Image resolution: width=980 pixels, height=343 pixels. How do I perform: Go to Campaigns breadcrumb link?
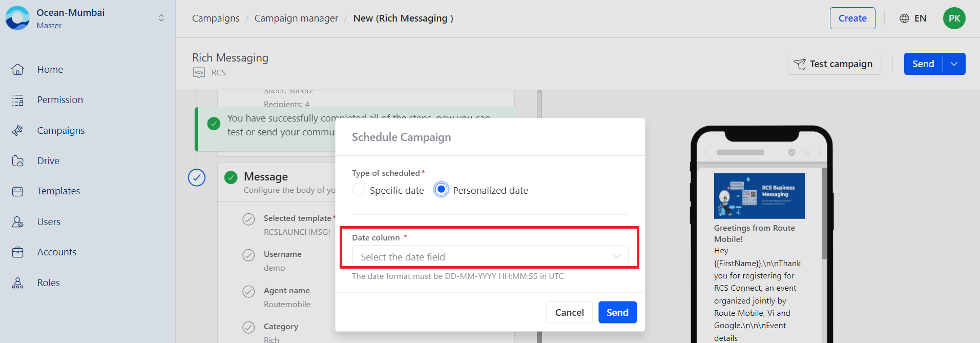coord(216,18)
